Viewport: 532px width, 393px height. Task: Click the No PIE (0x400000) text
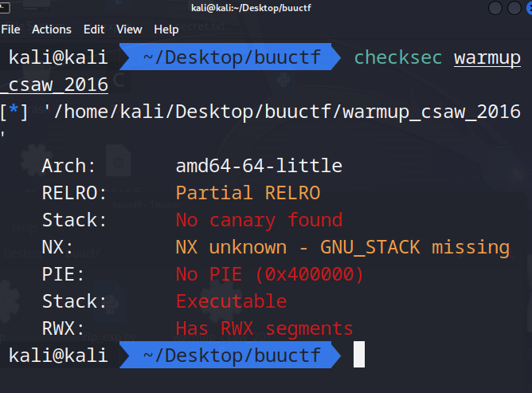(269, 274)
